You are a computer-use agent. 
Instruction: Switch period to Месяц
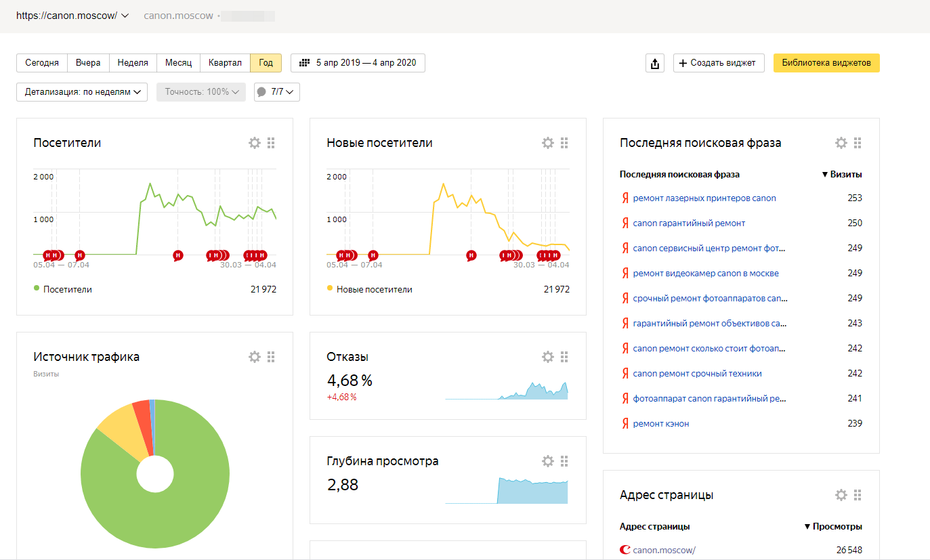[178, 63]
